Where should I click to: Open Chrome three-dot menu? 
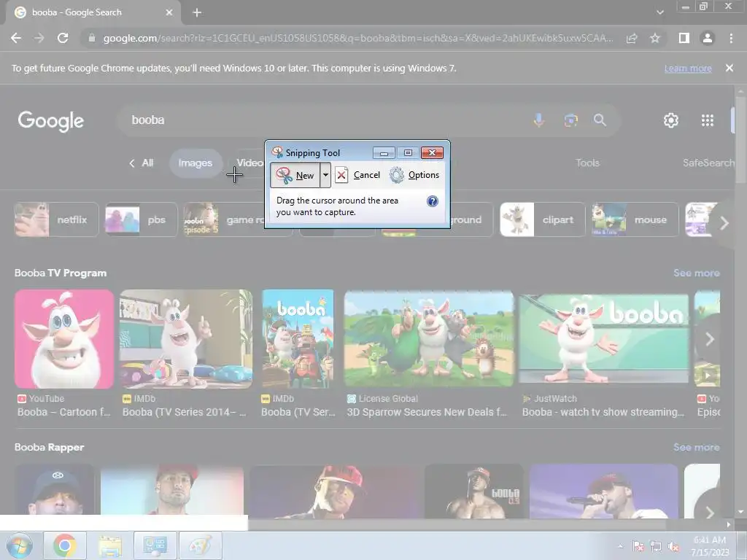731,38
